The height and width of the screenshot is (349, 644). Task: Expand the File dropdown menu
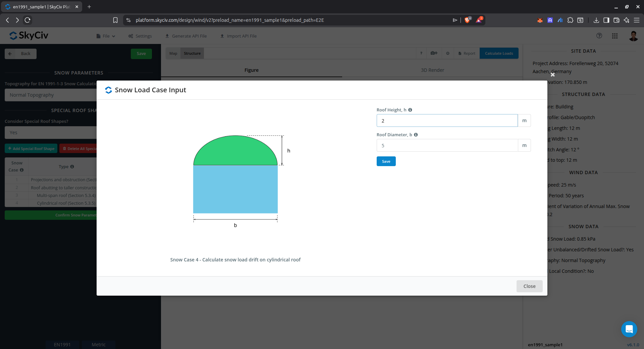point(106,36)
